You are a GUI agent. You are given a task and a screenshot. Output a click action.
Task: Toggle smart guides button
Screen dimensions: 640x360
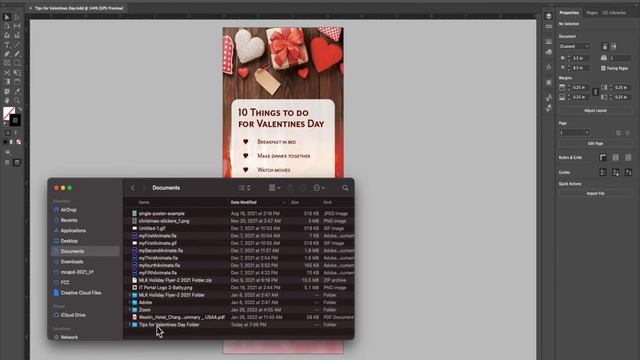(628, 172)
